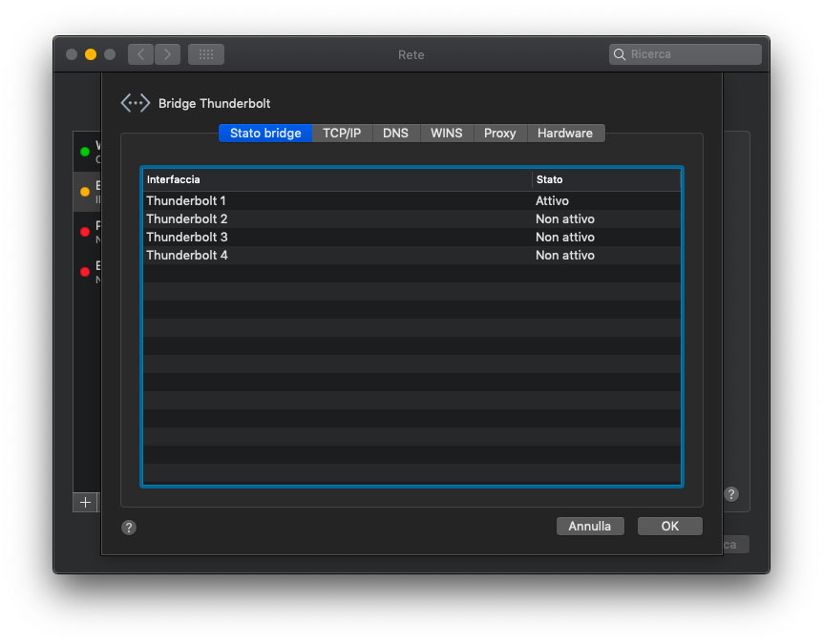Image resolution: width=823 pixels, height=644 pixels.
Task: Sort by the Stato column header
Action: click(x=606, y=180)
